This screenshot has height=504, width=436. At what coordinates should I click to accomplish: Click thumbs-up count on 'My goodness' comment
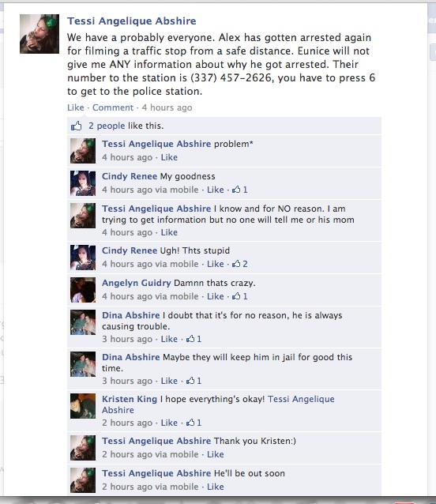(x=240, y=190)
